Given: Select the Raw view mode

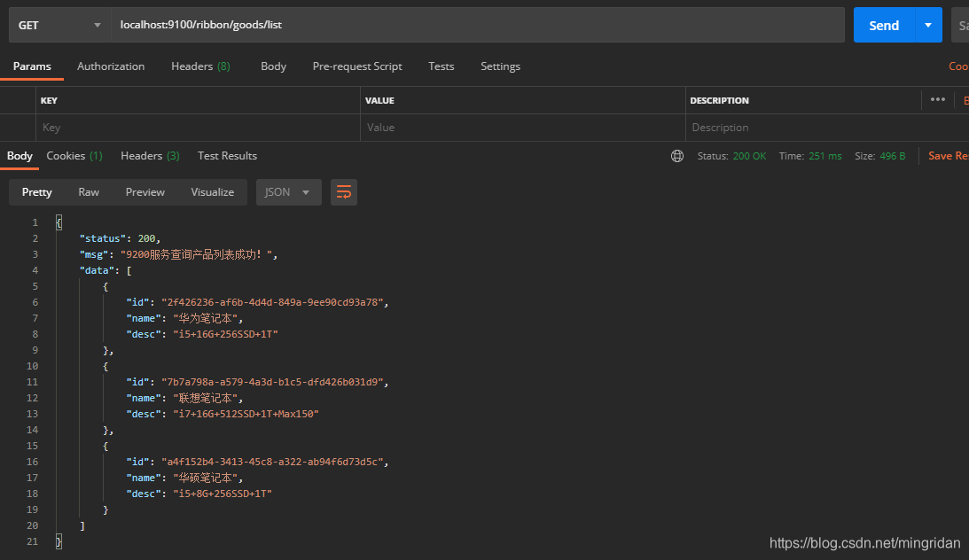Looking at the screenshot, I should 89,192.
